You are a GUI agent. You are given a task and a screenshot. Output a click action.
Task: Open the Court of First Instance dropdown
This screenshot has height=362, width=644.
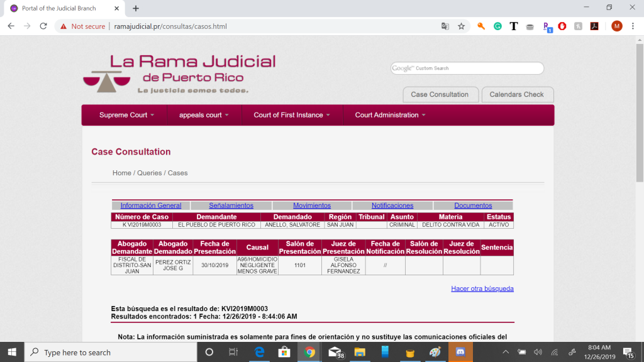(x=292, y=115)
